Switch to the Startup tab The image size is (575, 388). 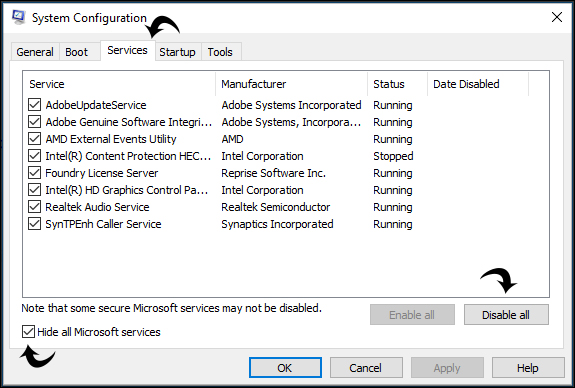(177, 52)
